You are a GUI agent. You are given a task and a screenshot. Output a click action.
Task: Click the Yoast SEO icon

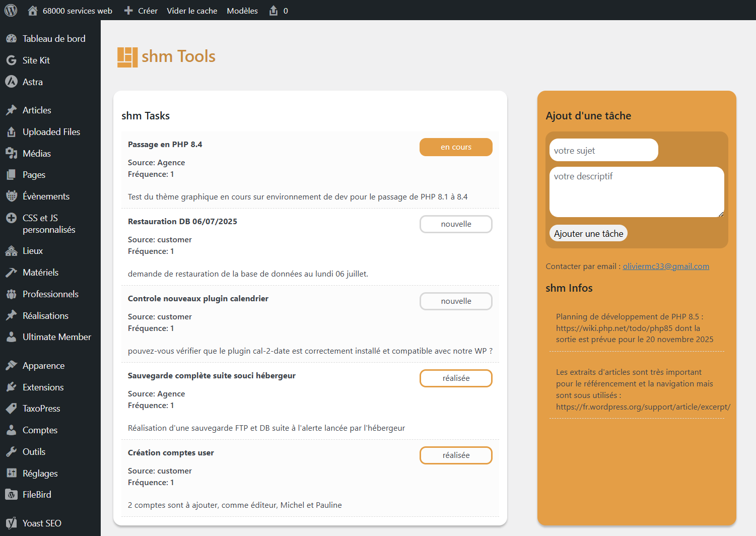11,523
